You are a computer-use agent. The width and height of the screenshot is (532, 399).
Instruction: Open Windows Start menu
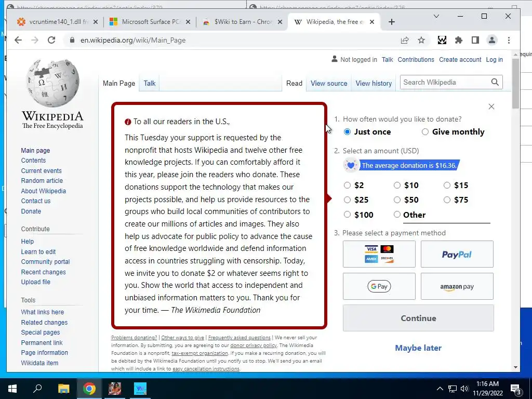[x=12, y=389]
